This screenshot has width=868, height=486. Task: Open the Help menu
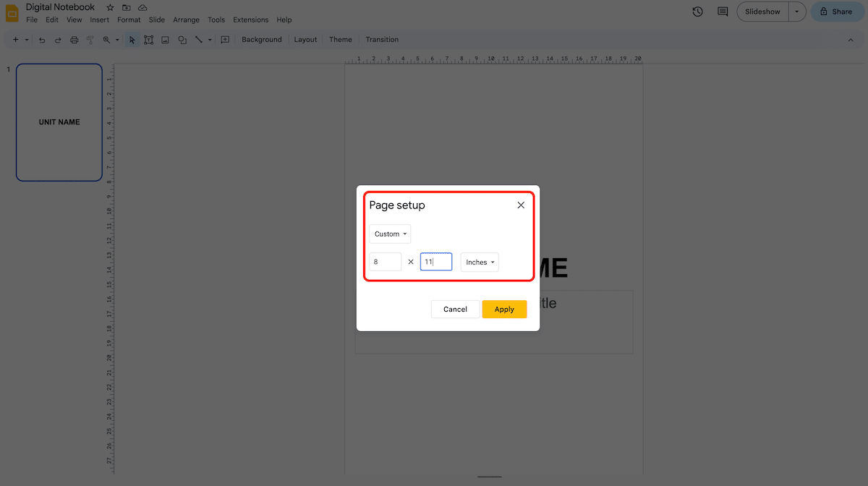[x=284, y=20]
